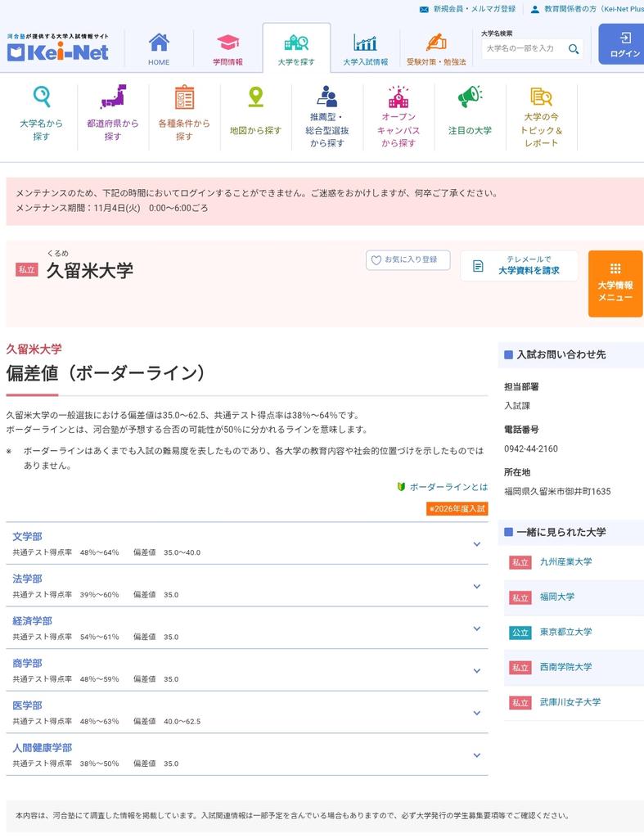This screenshot has height=838, width=644.
Task: Click the 人間健康学部 faculty heading
Action: pos(43,748)
